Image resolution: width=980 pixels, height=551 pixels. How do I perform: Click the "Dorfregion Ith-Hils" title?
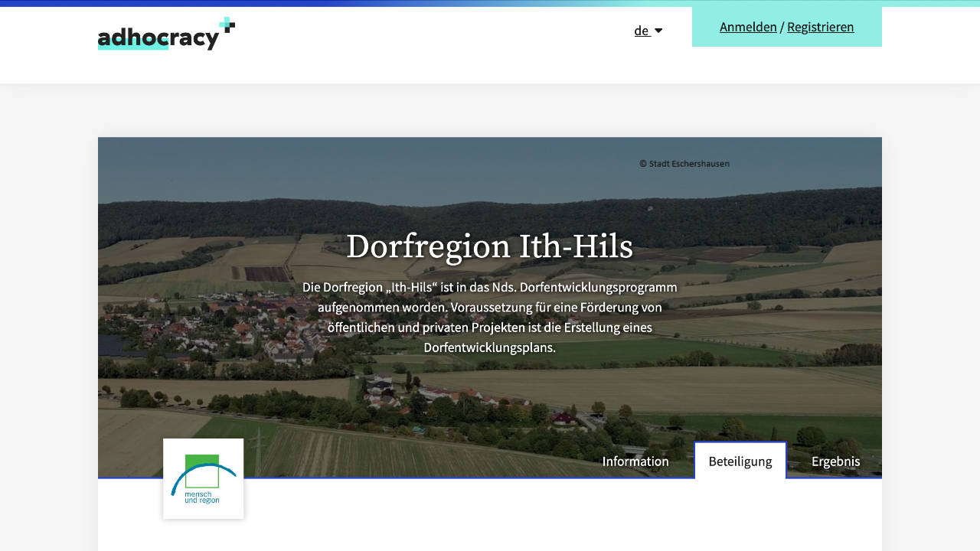(x=490, y=246)
